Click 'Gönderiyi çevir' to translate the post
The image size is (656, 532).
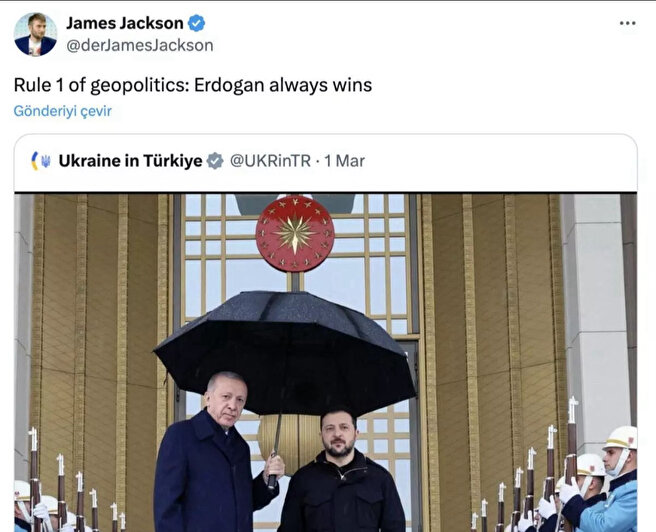tap(63, 111)
